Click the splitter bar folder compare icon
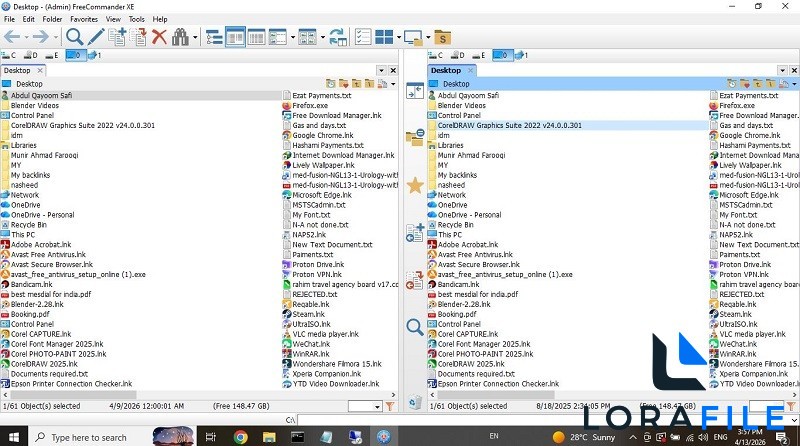Image resolution: width=800 pixels, height=446 pixels. [415, 137]
